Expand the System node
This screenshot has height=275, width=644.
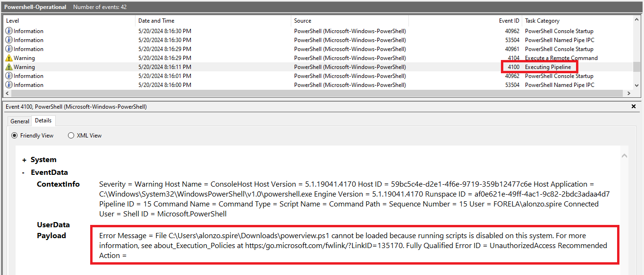(x=24, y=160)
